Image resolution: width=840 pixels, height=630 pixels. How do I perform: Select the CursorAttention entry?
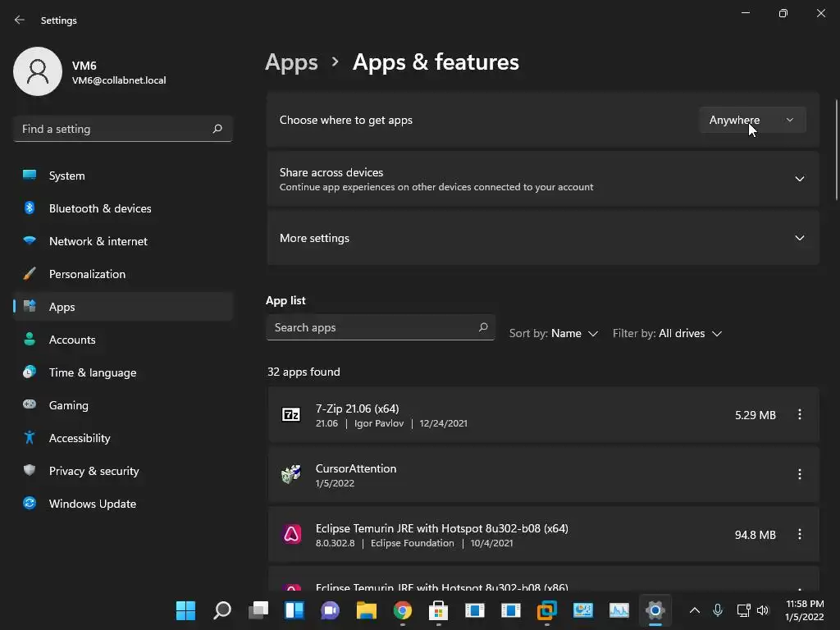click(543, 475)
